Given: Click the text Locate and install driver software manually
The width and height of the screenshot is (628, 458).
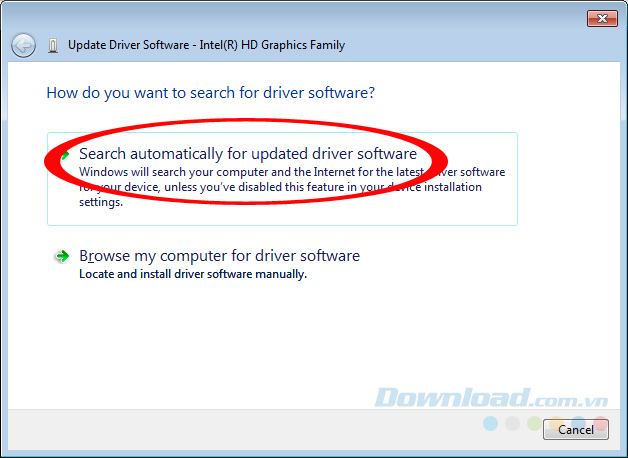Looking at the screenshot, I should (193, 274).
